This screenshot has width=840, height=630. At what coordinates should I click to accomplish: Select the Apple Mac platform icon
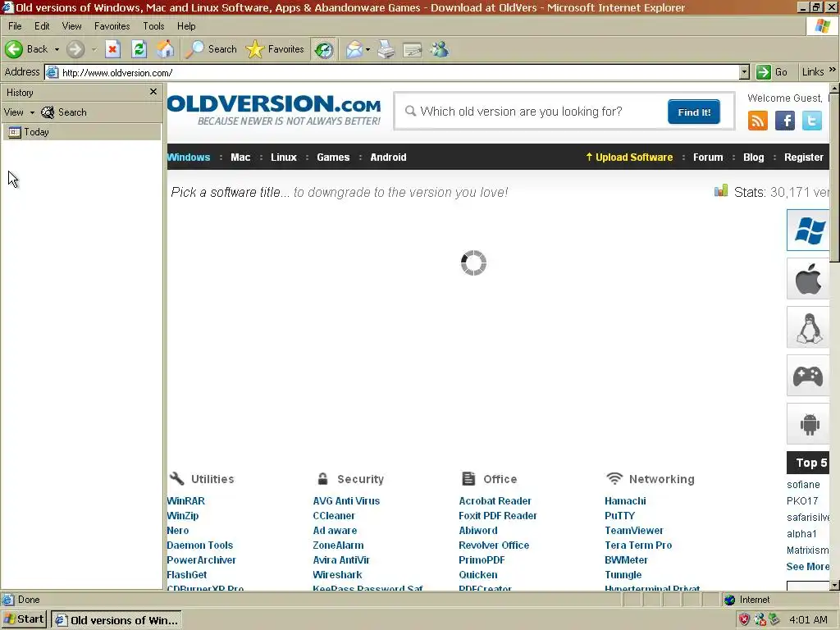point(808,279)
